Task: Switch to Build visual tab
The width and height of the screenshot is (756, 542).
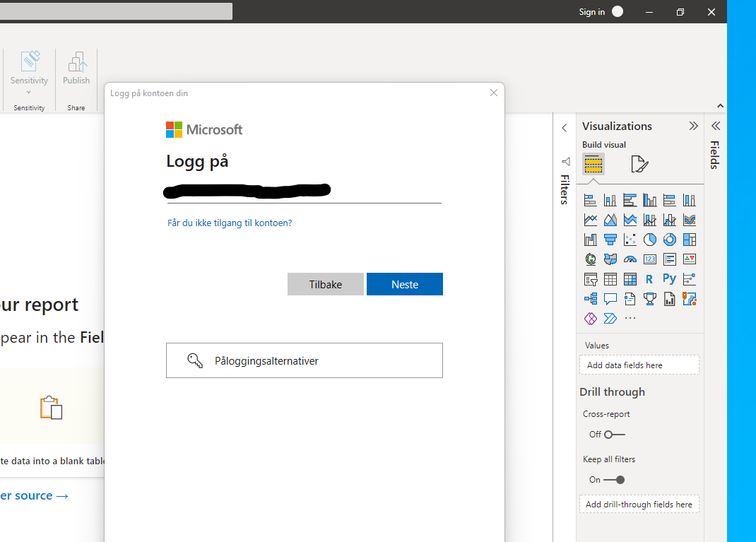Action: pyautogui.click(x=593, y=165)
